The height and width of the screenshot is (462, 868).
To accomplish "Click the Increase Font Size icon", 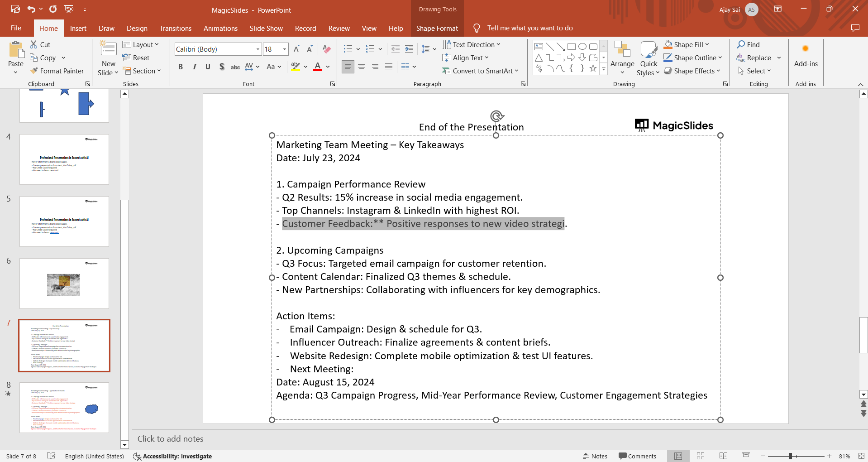I will tap(296, 49).
